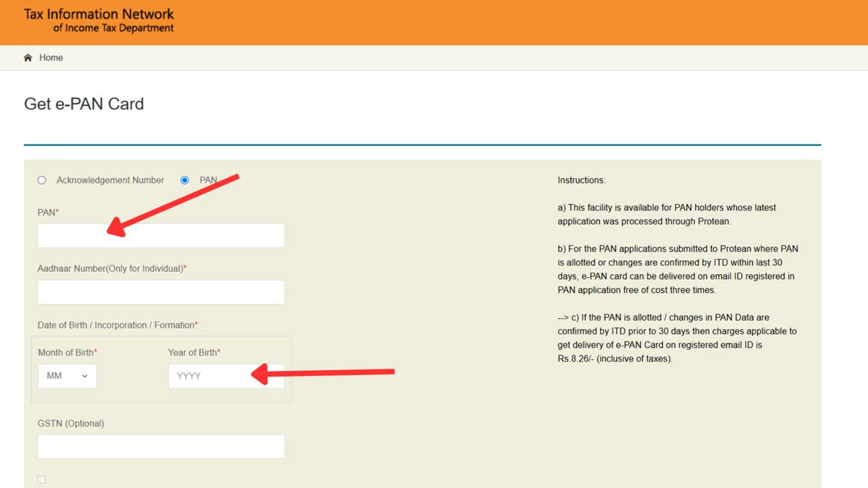
Task: Tick the checkbox below the GSTN field
Action: click(41, 479)
